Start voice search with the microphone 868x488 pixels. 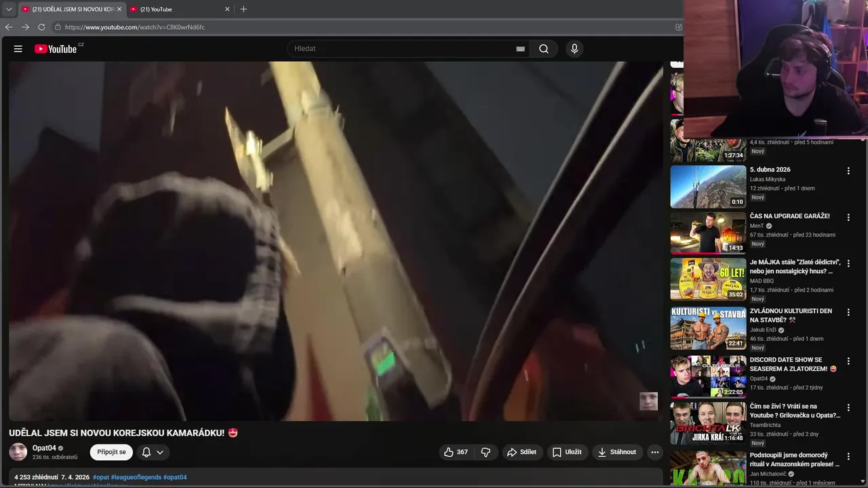[574, 49]
